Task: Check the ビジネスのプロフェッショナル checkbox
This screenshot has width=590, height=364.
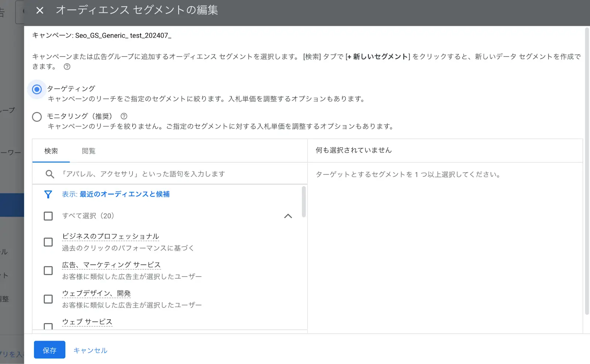Action: point(48,242)
